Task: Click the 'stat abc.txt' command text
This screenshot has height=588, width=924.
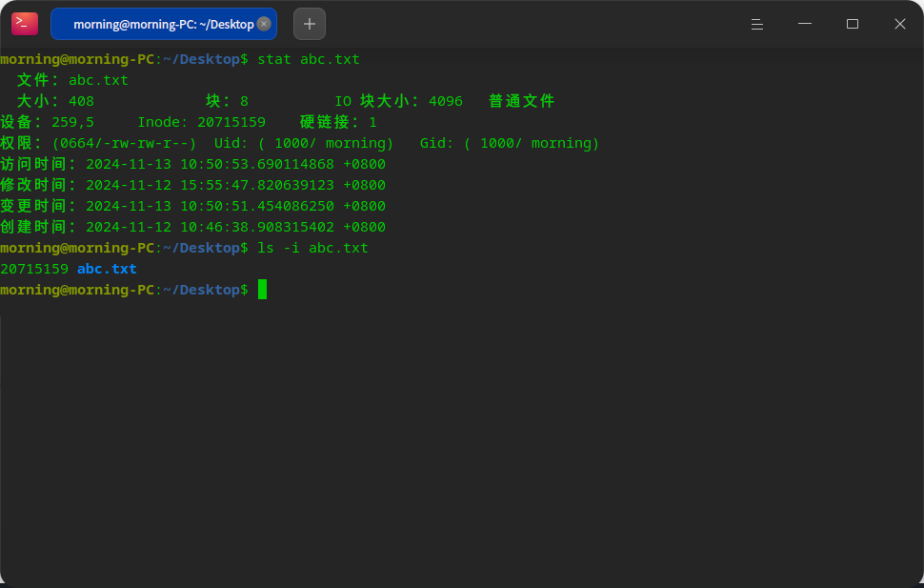Action: pos(309,59)
